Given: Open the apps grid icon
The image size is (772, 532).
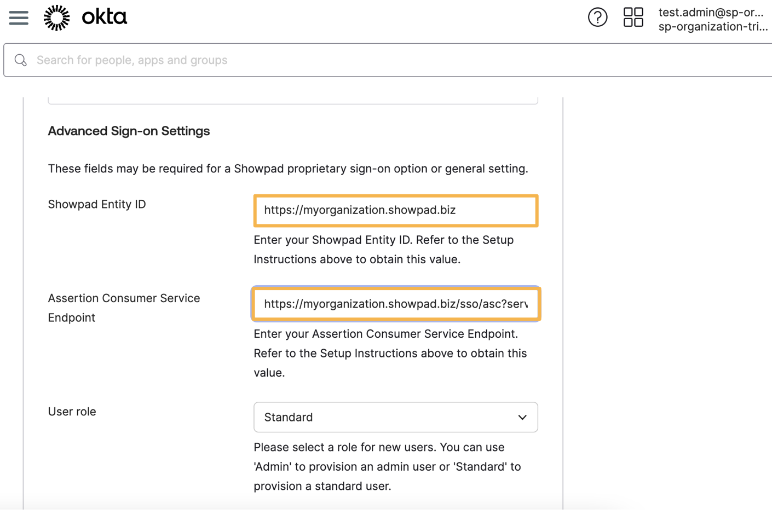Looking at the screenshot, I should [633, 18].
